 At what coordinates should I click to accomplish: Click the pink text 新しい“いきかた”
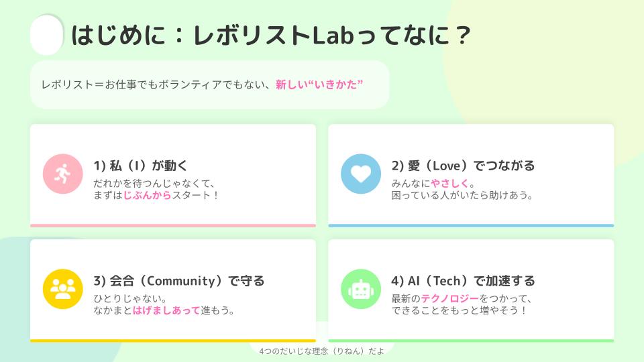click(319, 85)
